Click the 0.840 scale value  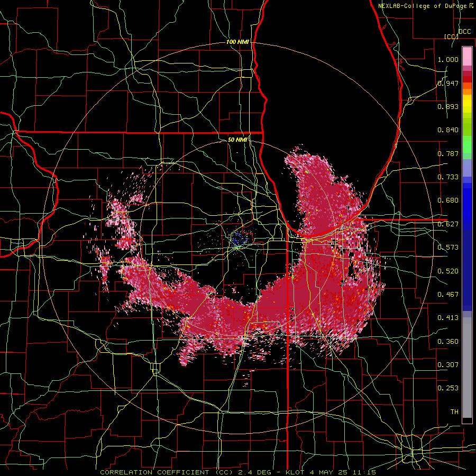[x=448, y=130]
